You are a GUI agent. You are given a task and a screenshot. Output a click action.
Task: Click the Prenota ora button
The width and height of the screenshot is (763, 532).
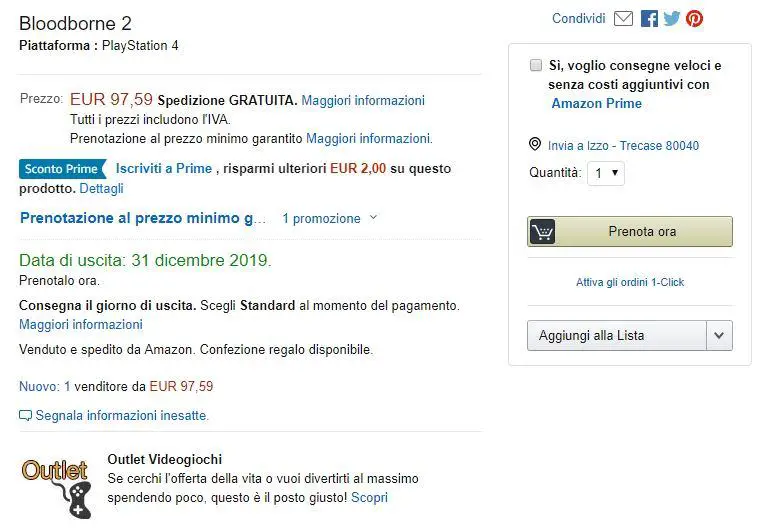pos(630,232)
